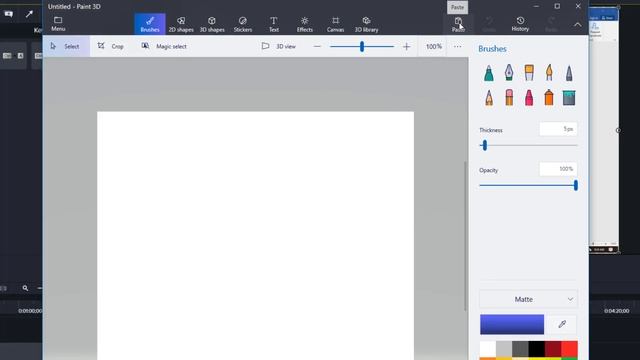Click the Thickness value field
Viewport: 640px width, 360px height.
pos(558,129)
